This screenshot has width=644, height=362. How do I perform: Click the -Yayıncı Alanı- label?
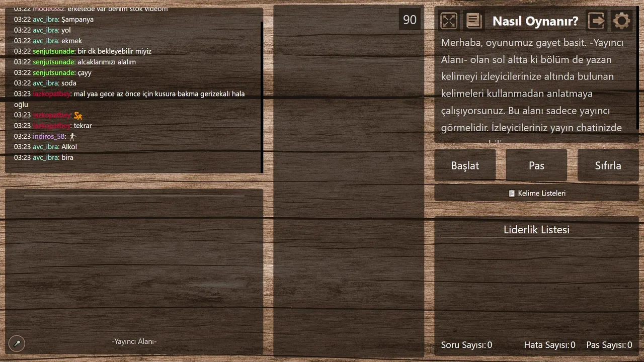[x=134, y=341]
